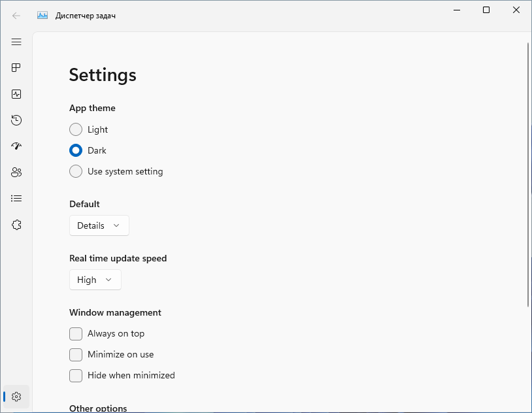Open the hamburger navigation menu

(x=16, y=42)
